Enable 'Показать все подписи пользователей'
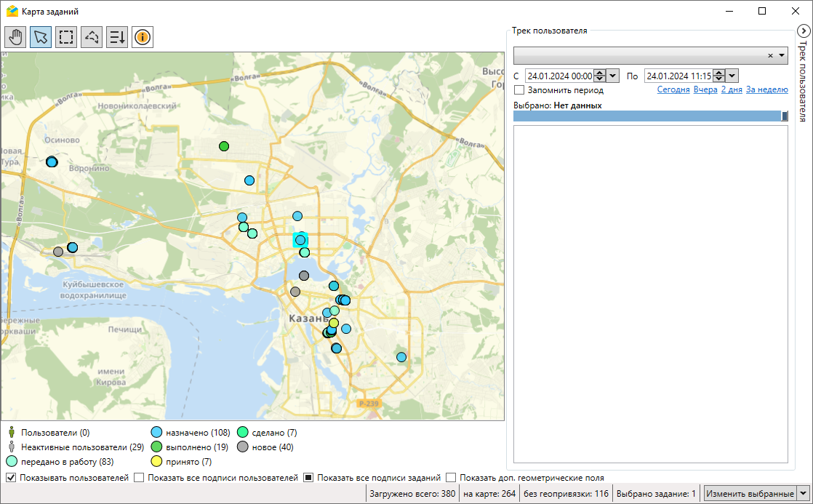The height and width of the screenshot is (504, 813). pos(139,478)
